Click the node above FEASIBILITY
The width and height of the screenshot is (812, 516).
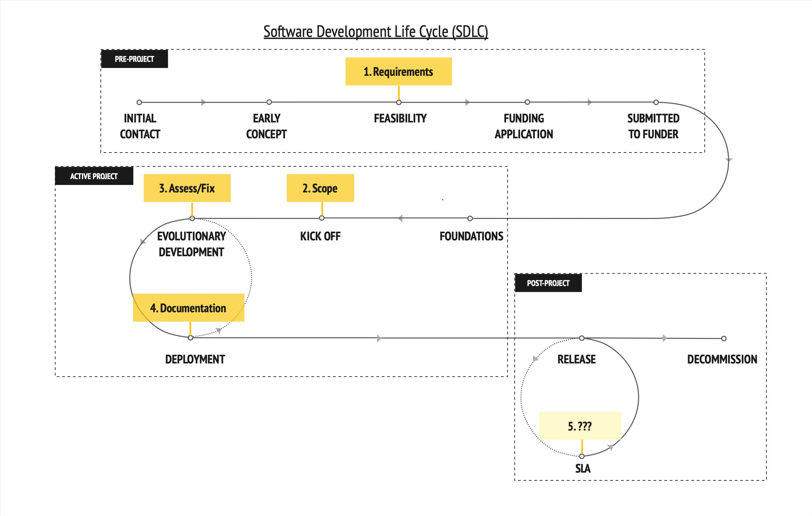pyautogui.click(x=399, y=102)
